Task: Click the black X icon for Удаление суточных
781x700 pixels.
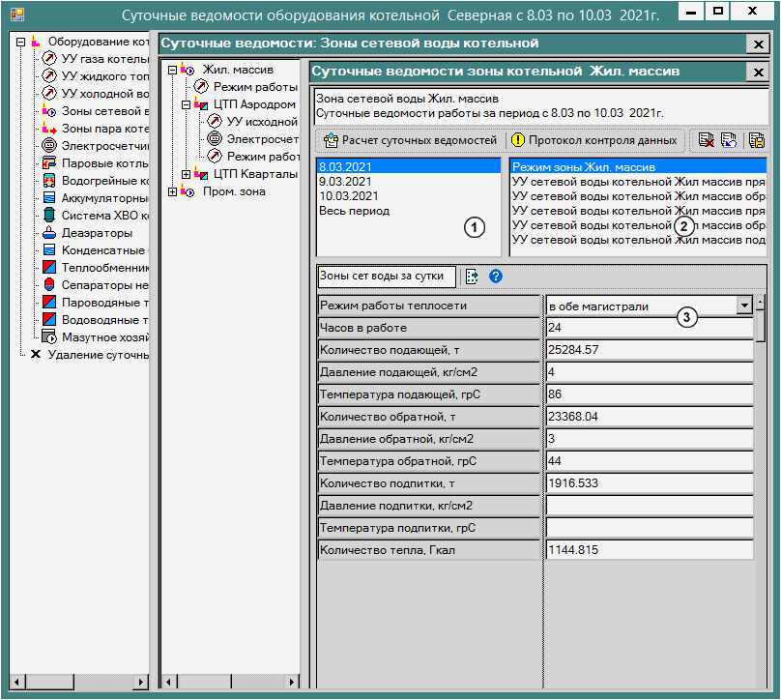Action: click(x=36, y=355)
